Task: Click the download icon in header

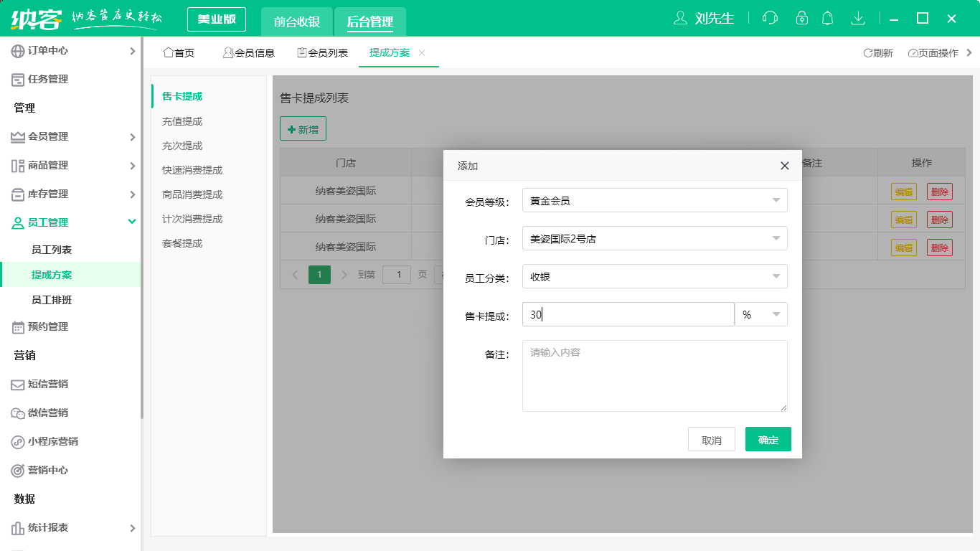Action: pos(857,18)
